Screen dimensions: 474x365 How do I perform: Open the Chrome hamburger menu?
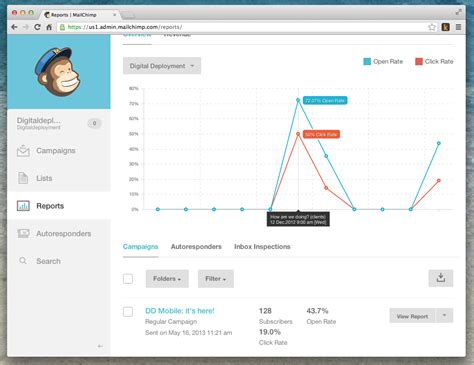click(x=459, y=27)
